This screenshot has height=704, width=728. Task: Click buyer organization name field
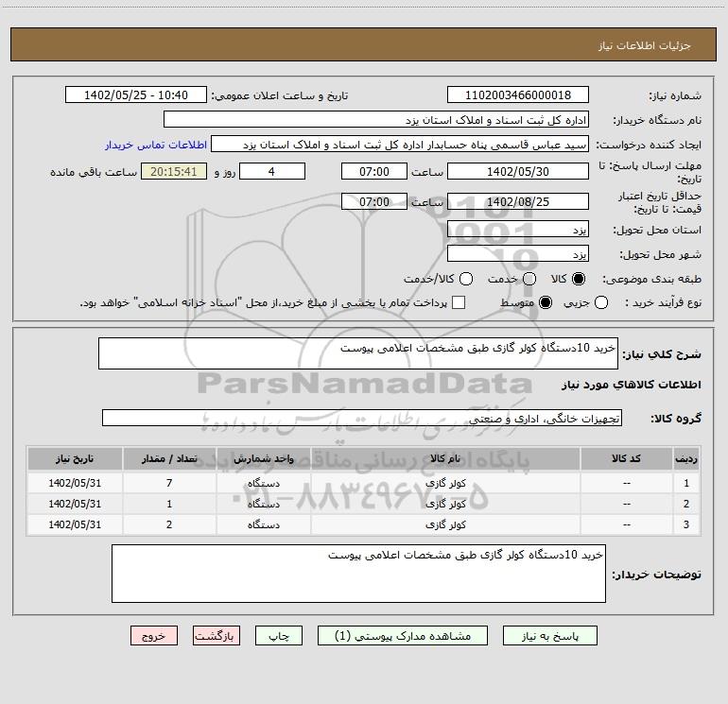coord(376,120)
